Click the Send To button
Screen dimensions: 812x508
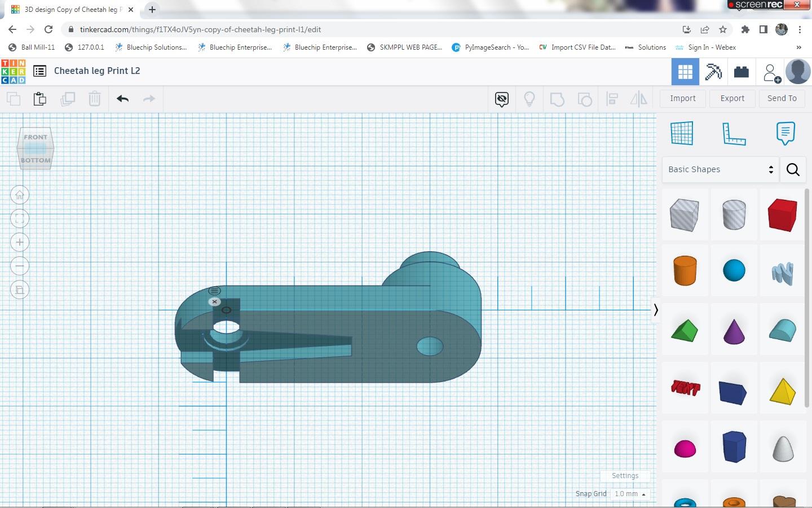point(782,98)
